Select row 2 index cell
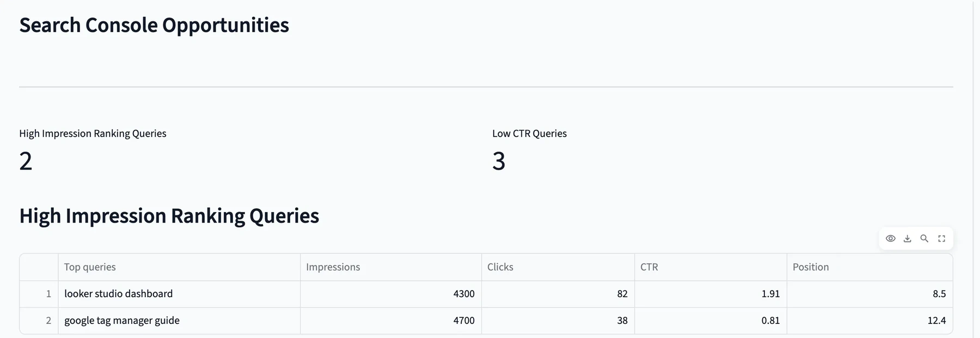980x338 pixels. [x=39, y=321]
